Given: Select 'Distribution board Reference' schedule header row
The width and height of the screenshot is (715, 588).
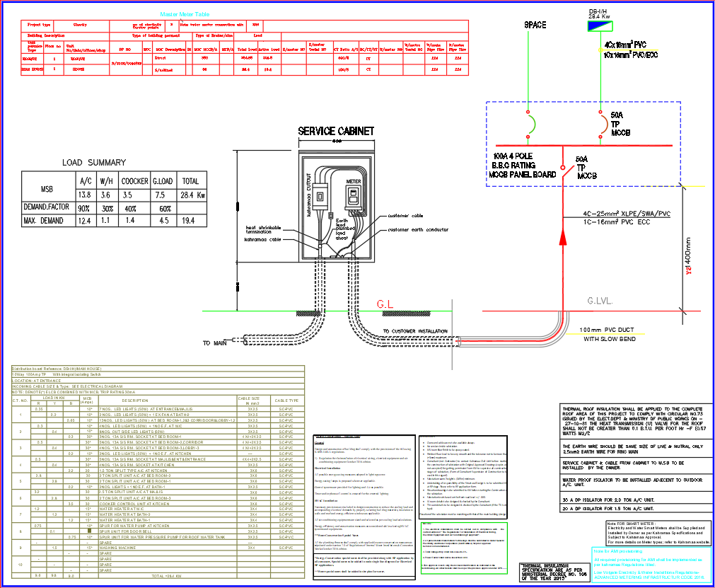Looking at the screenshot, I should pos(158,369).
